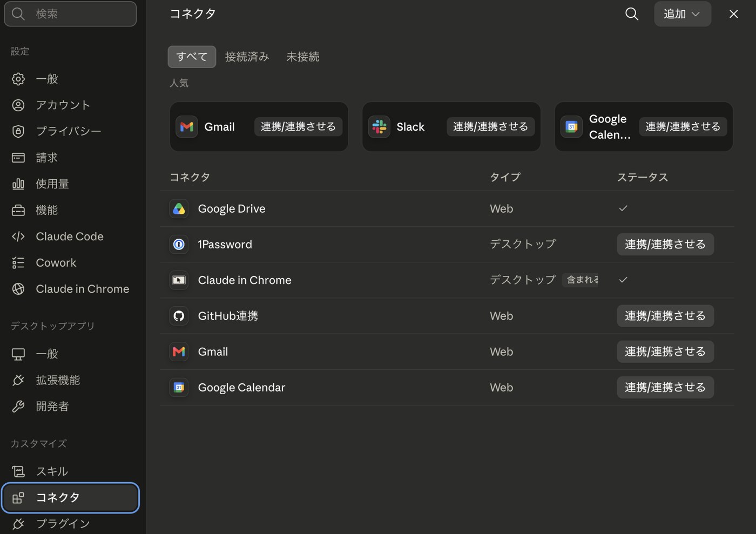Click the Claude in Chrome connector icon

click(179, 280)
